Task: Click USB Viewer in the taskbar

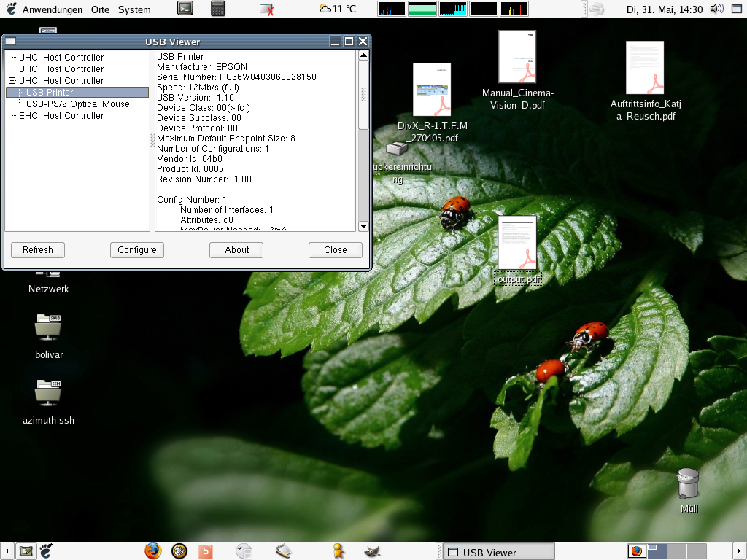Action: point(499,552)
